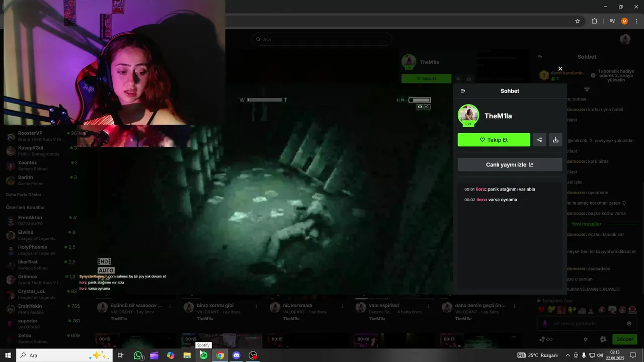The image size is (644, 362).
Task: Open ErenAktan in recommended channels
Action: [41, 220]
